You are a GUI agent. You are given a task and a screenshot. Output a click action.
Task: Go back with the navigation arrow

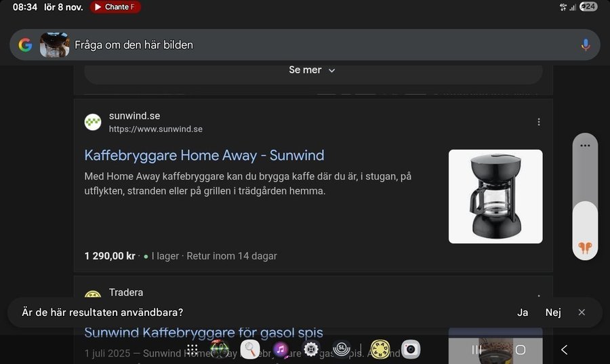[x=564, y=350]
